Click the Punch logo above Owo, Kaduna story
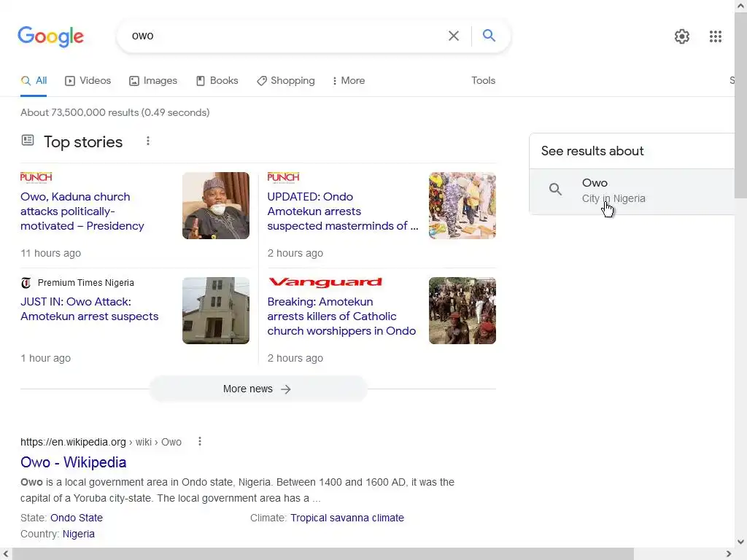This screenshot has height=560, width=747. click(36, 177)
